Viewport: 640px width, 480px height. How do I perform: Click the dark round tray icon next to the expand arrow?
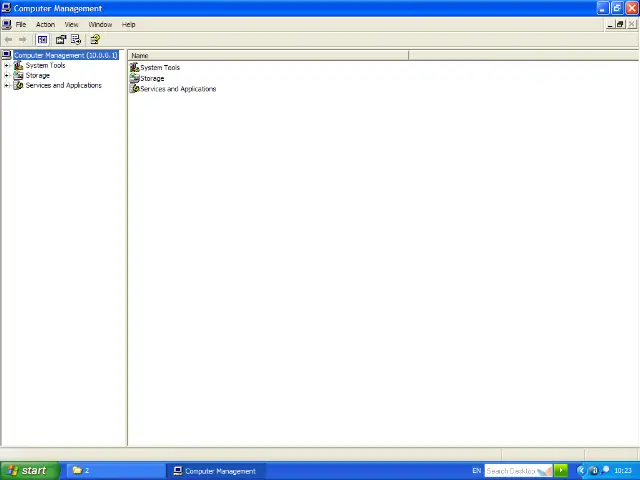594,471
